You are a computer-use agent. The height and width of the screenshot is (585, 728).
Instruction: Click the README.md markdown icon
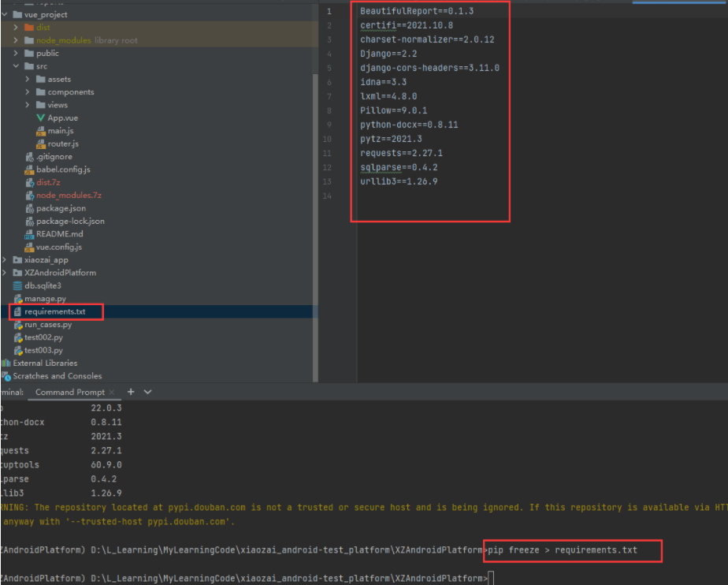30,234
